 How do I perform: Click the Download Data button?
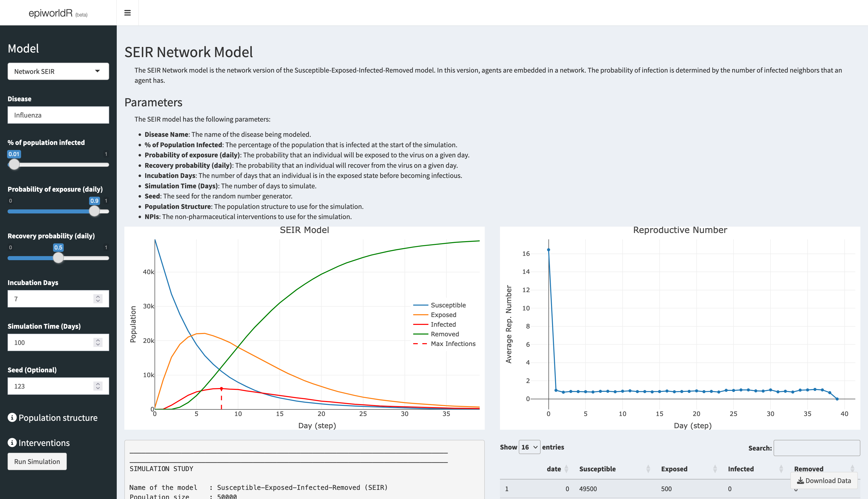(x=824, y=480)
